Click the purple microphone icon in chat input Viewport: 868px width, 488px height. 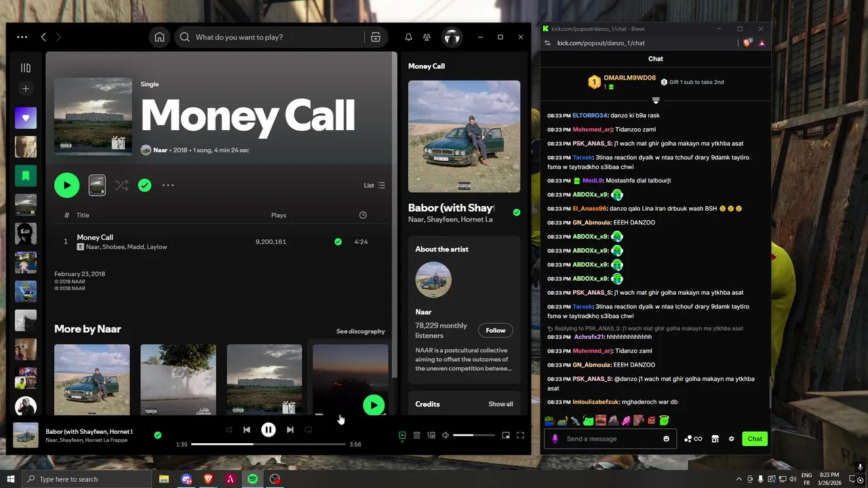point(555,439)
